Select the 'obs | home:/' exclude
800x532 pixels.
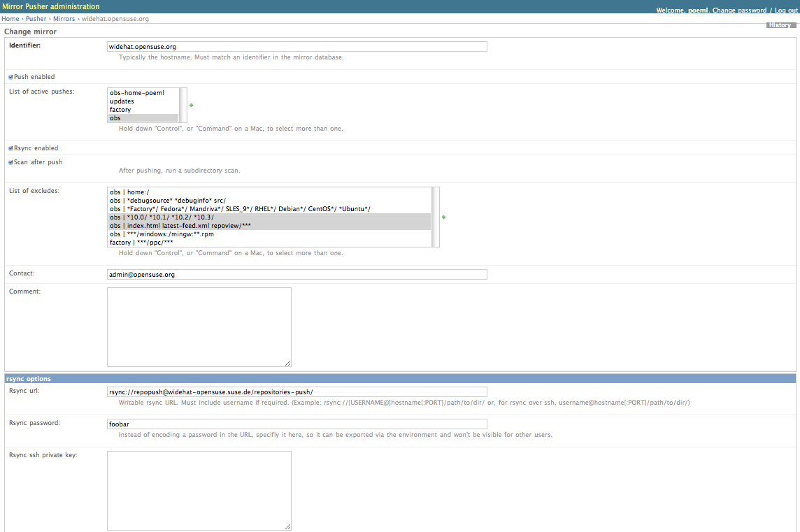tap(269, 192)
